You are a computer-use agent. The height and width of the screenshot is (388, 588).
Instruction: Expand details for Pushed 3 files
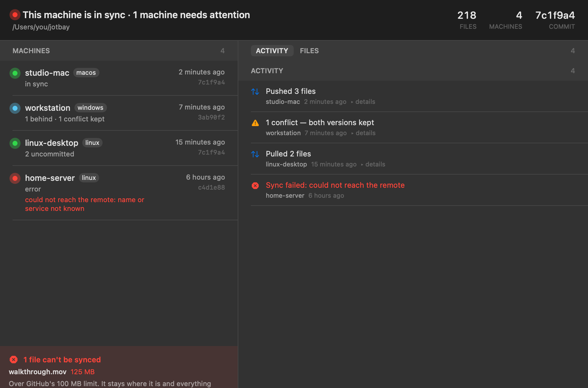(363, 102)
